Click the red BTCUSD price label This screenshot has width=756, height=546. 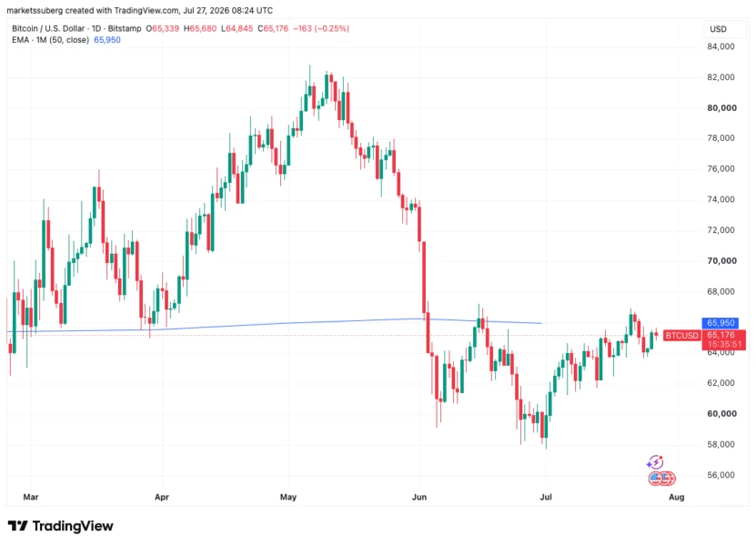pyautogui.click(x=681, y=335)
